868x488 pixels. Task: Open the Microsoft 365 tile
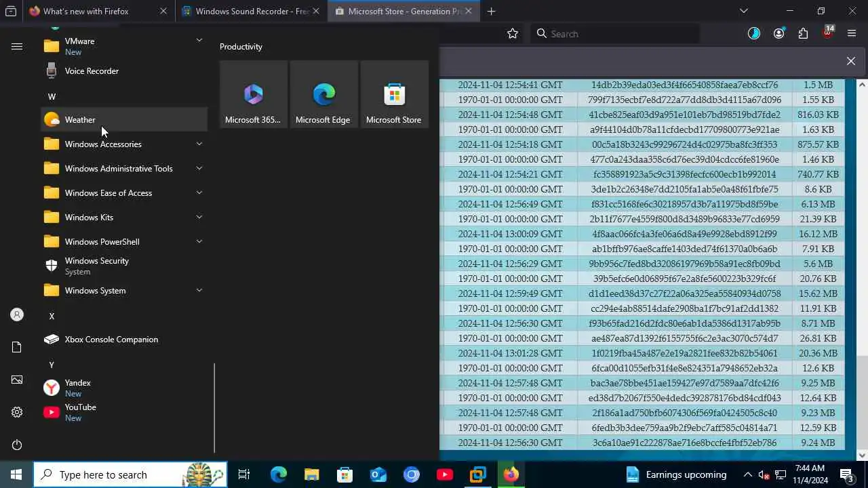pyautogui.click(x=253, y=95)
